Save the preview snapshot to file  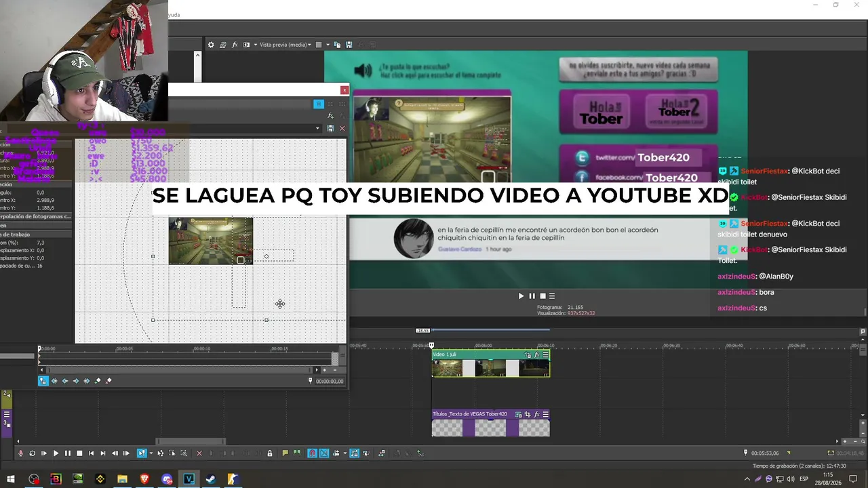[349, 45]
